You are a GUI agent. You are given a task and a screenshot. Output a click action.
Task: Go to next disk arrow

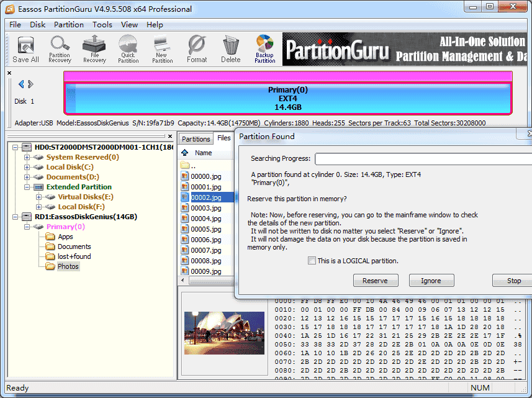tap(30, 84)
